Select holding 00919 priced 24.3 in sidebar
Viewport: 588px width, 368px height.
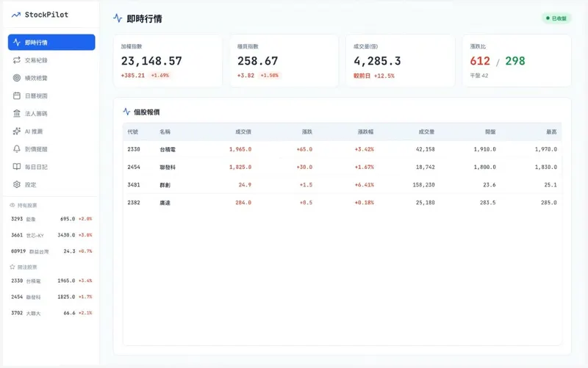point(51,251)
